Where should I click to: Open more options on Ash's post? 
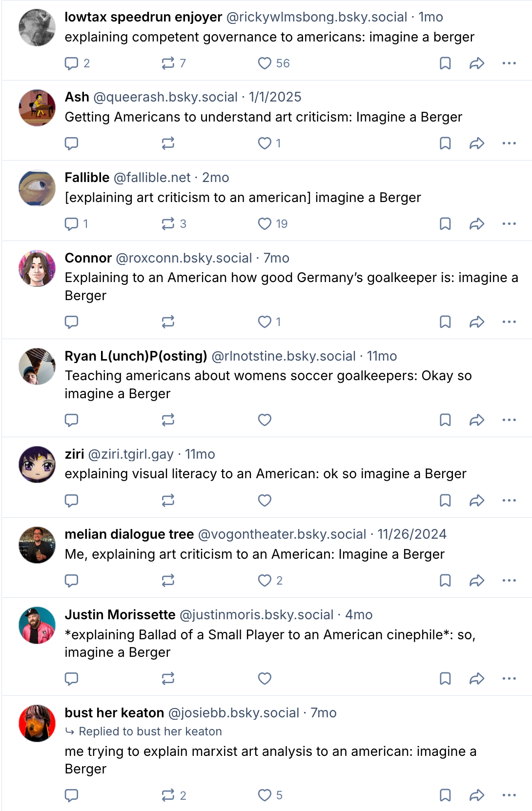click(x=509, y=143)
